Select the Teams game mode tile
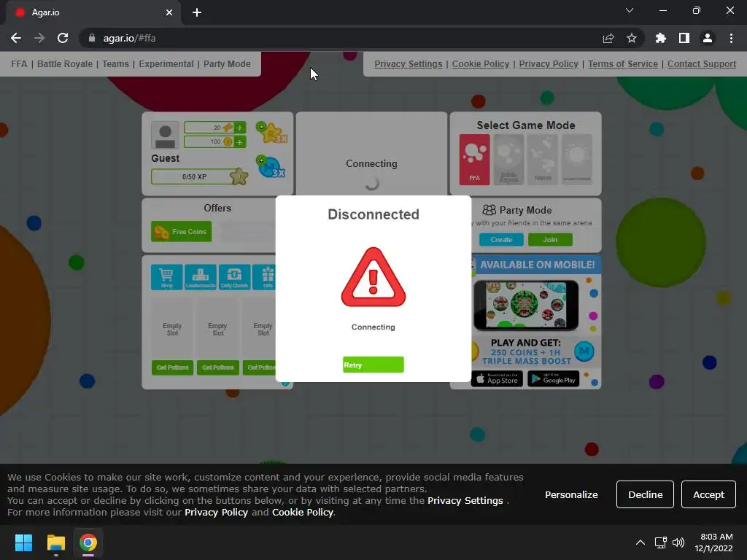747x560 pixels. [543, 160]
